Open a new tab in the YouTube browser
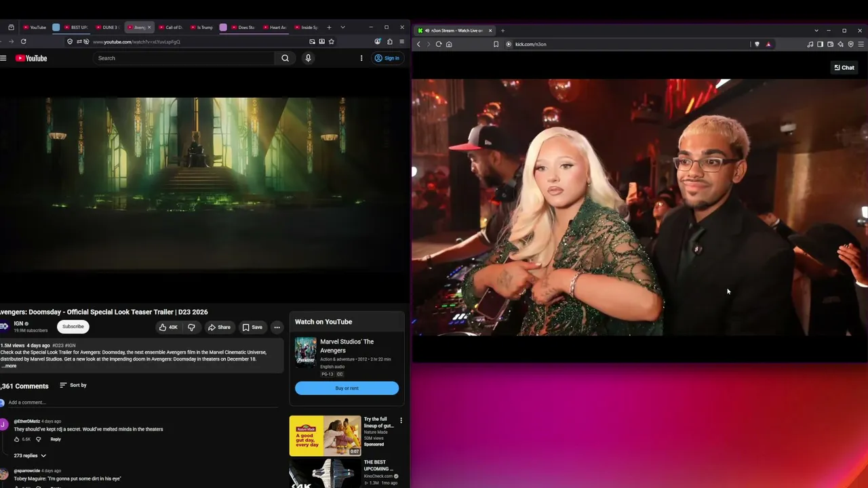The width and height of the screenshot is (868, 488). pyautogui.click(x=329, y=27)
